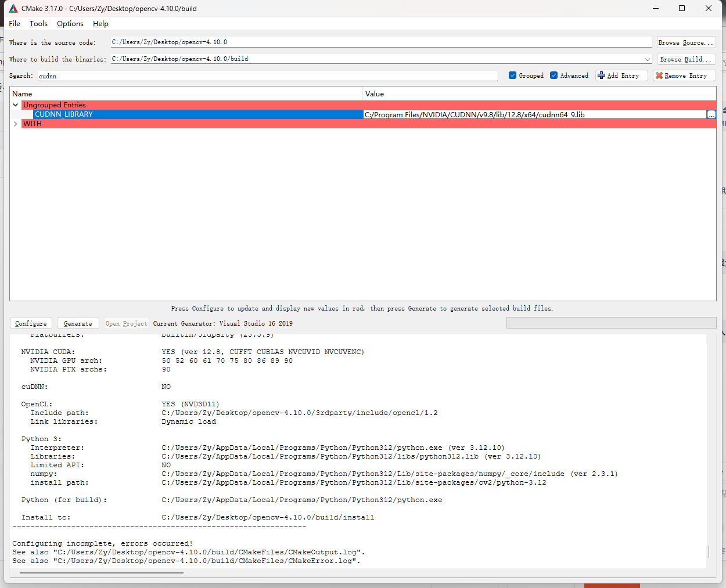Minimize the CMake window
726x588 pixels.
(656, 8)
